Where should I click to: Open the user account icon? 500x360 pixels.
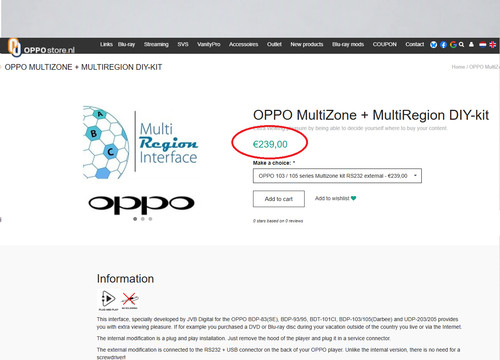coord(471,44)
